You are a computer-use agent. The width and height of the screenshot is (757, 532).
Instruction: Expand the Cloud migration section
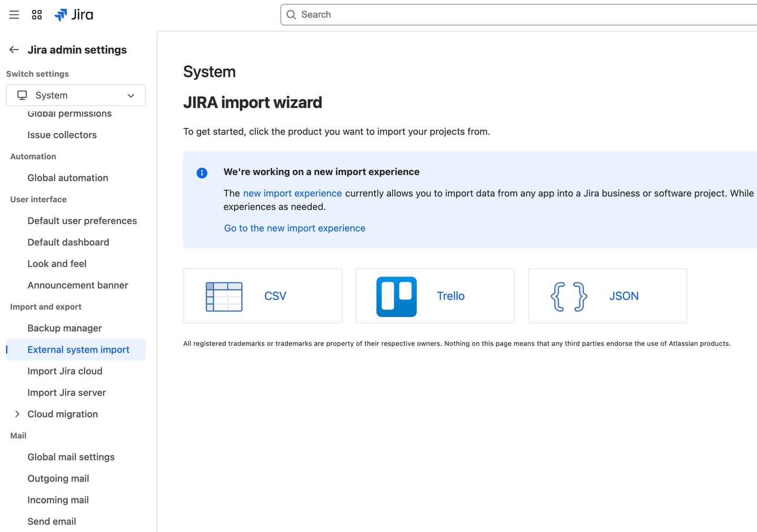click(17, 414)
